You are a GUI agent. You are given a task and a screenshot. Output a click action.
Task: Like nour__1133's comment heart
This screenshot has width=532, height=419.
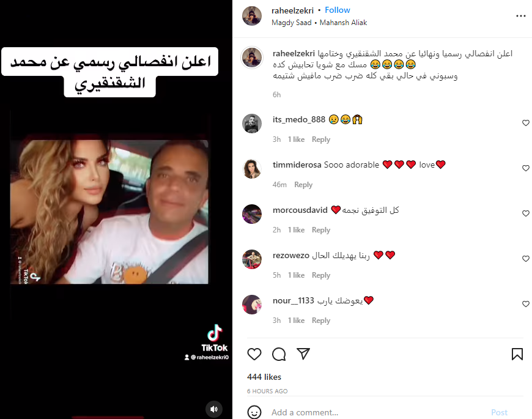525,303
